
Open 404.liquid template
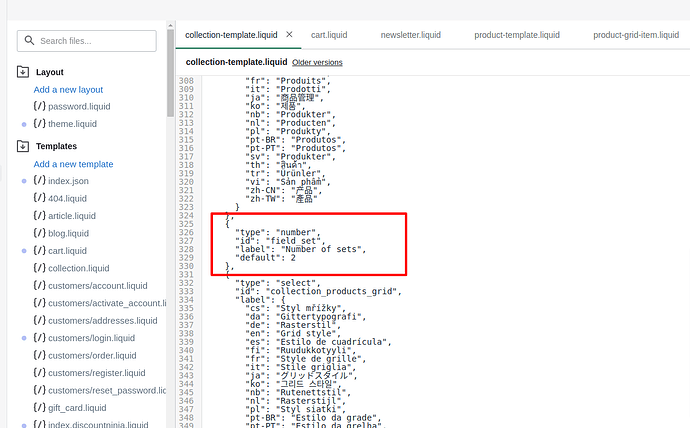[67, 198]
